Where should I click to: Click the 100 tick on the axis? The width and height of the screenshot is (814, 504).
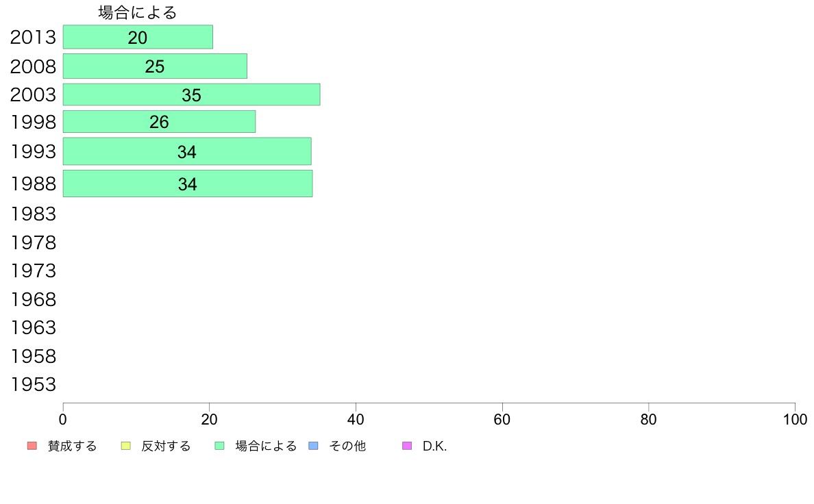(795, 419)
